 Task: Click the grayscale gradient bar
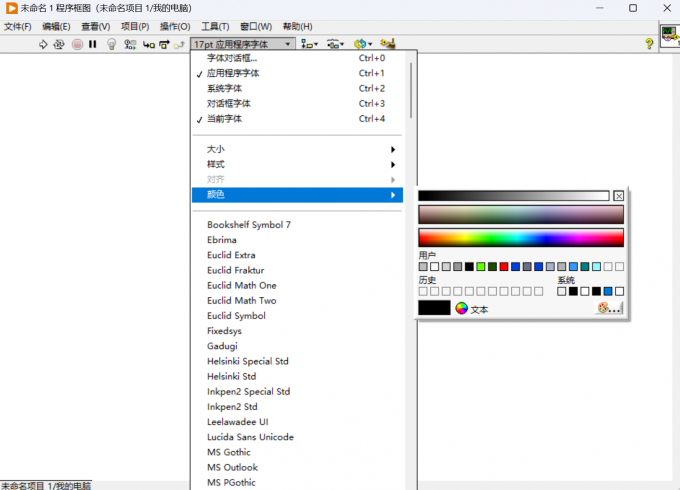pyautogui.click(x=514, y=196)
